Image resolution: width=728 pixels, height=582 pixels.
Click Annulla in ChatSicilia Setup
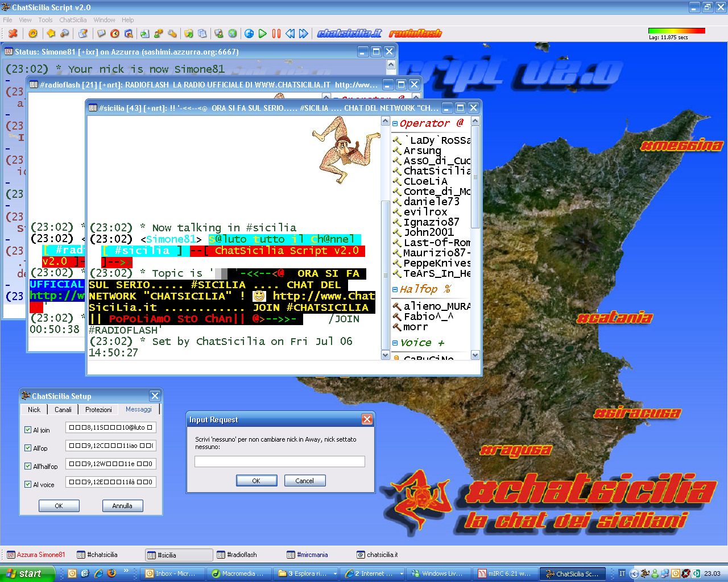click(x=122, y=506)
